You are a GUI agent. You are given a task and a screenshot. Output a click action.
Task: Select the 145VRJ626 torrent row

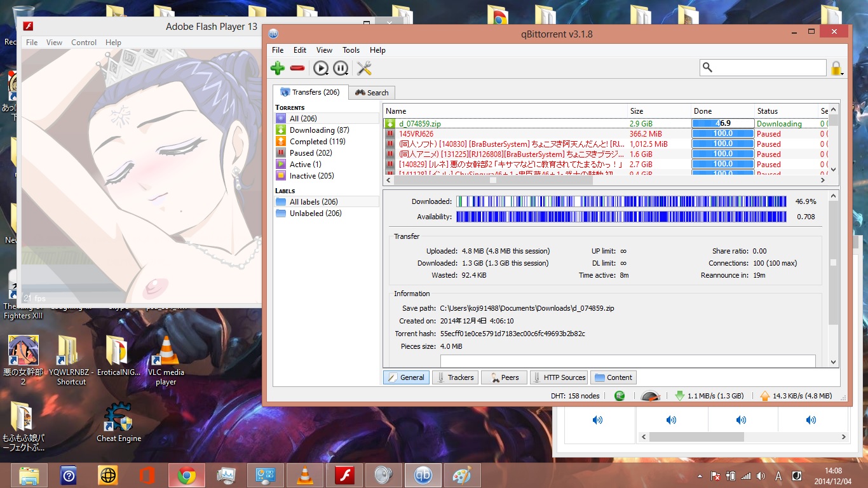(x=606, y=134)
